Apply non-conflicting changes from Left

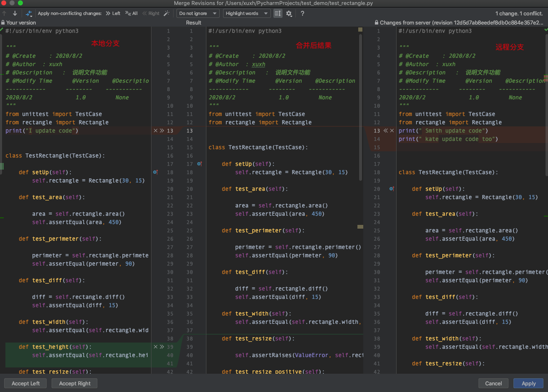113,13
